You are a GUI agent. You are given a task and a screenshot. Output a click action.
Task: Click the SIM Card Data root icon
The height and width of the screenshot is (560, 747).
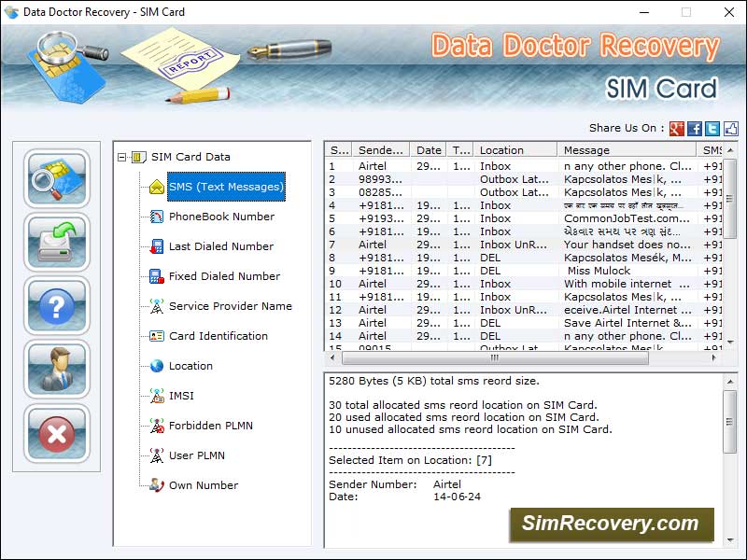[x=138, y=157]
